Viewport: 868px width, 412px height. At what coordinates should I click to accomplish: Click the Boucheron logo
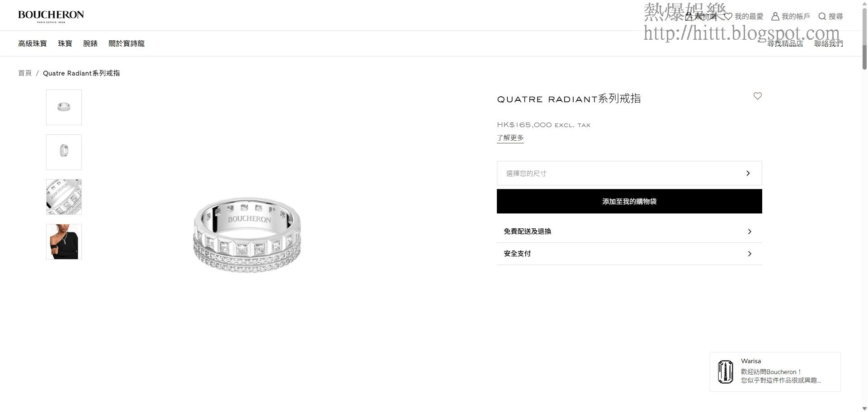[51, 16]
